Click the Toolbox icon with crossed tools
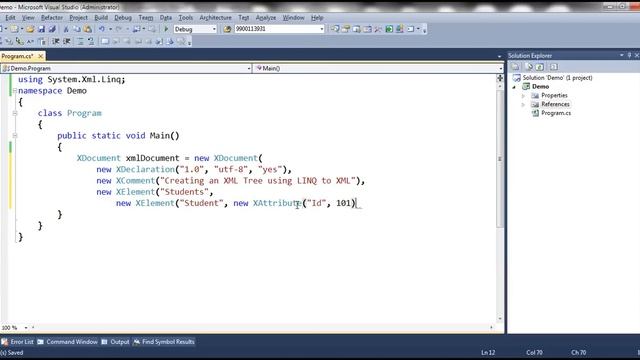640x360 pixels. pos(378,29)
